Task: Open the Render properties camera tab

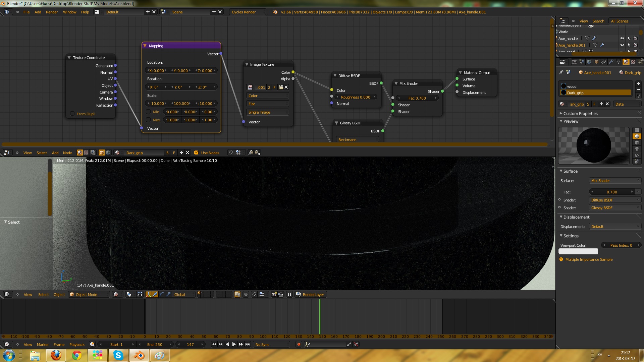Action: coord(574,62)
